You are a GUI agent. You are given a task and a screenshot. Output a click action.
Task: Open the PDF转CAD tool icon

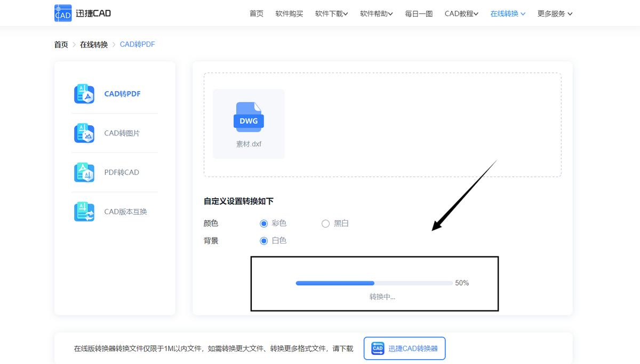(x=84, y=172)
